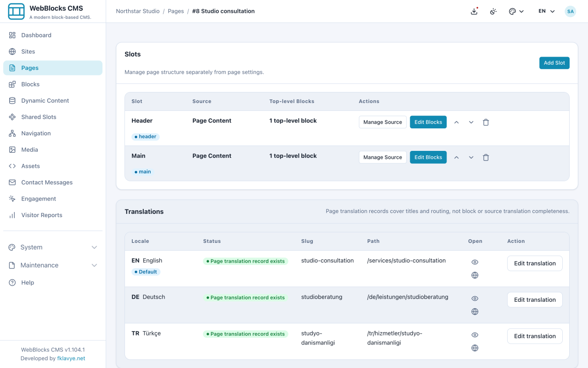Image resolution: width=588 pixels, height=368 pixels.
Task: Preview the English translation with the eye icon
Action: tap(475, 262)
